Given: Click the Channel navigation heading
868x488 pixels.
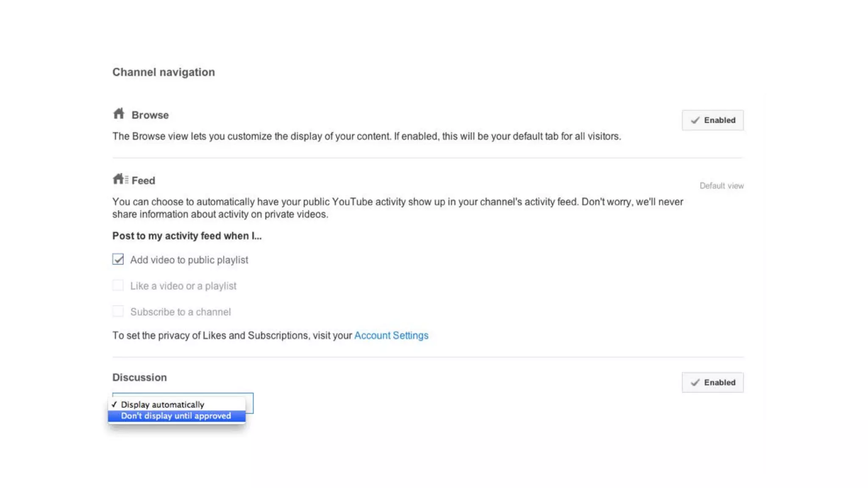Looking at the screenshot, I should click(164, 72).
